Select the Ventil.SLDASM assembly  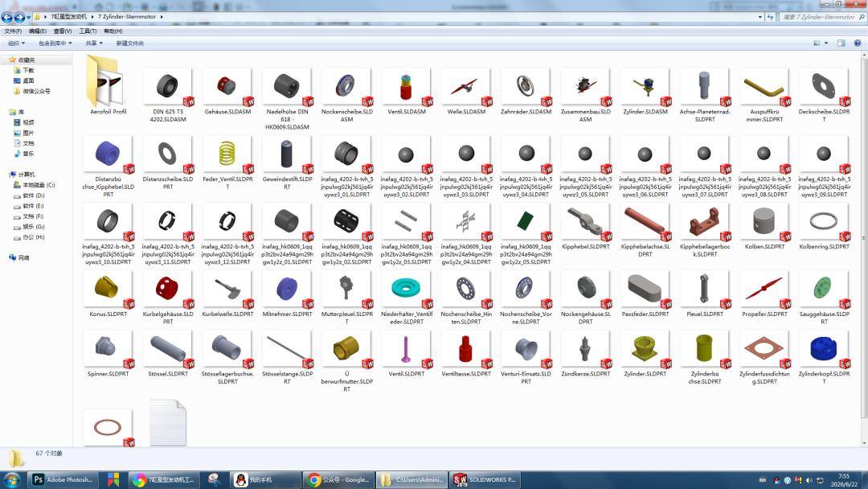tap(407, 91)
